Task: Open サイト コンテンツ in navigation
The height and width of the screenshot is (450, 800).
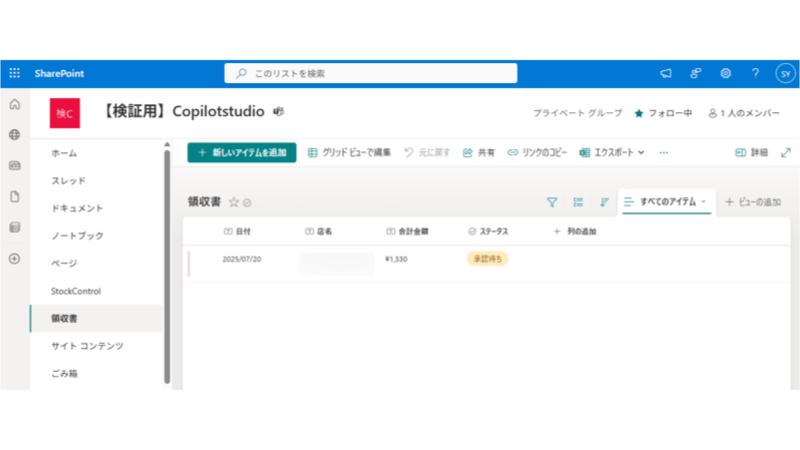Action: pos(87,346)
